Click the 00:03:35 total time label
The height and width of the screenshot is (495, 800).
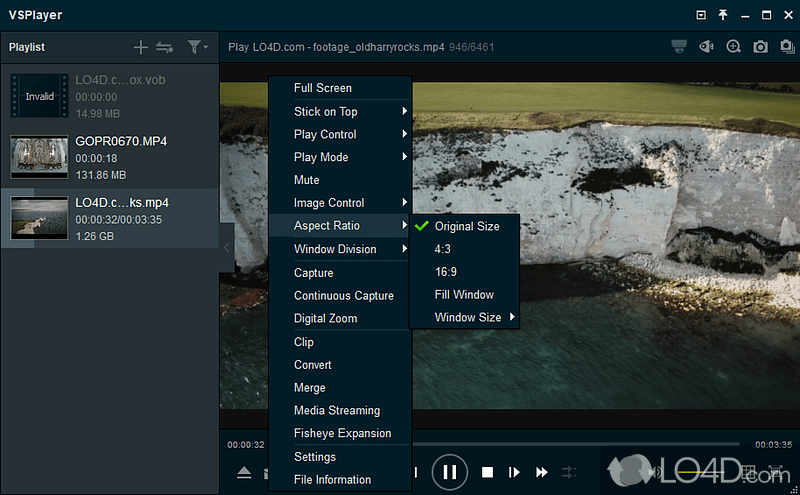click(x=773, y=444)
